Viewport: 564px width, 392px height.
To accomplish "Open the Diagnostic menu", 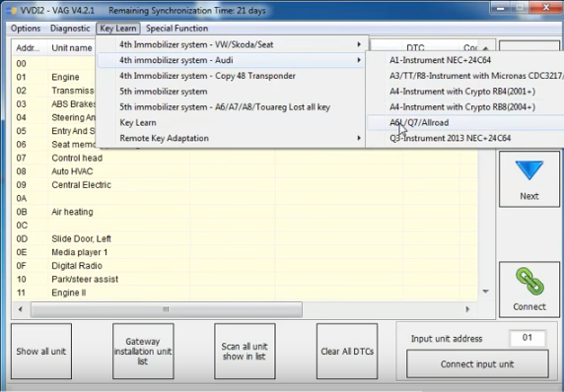I will pos(70,29).
